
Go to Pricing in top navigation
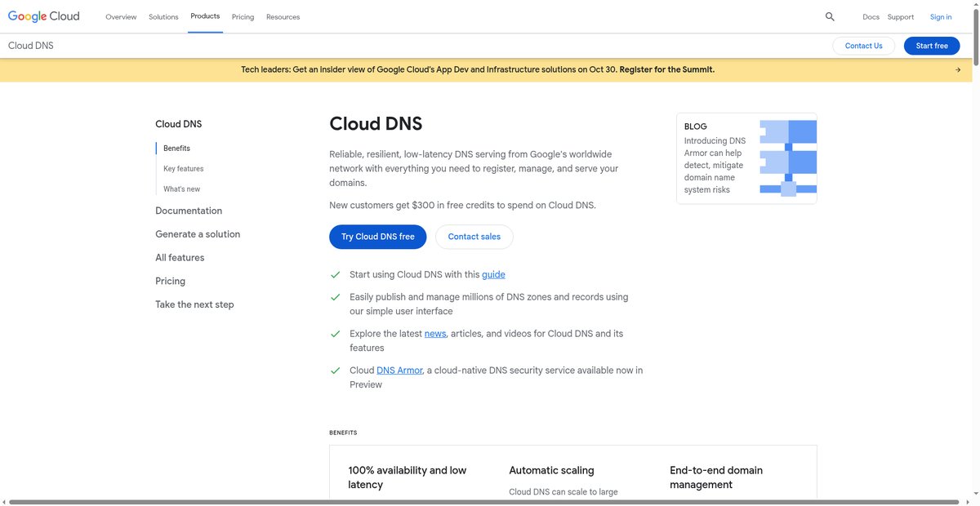(x=243, y=16)
